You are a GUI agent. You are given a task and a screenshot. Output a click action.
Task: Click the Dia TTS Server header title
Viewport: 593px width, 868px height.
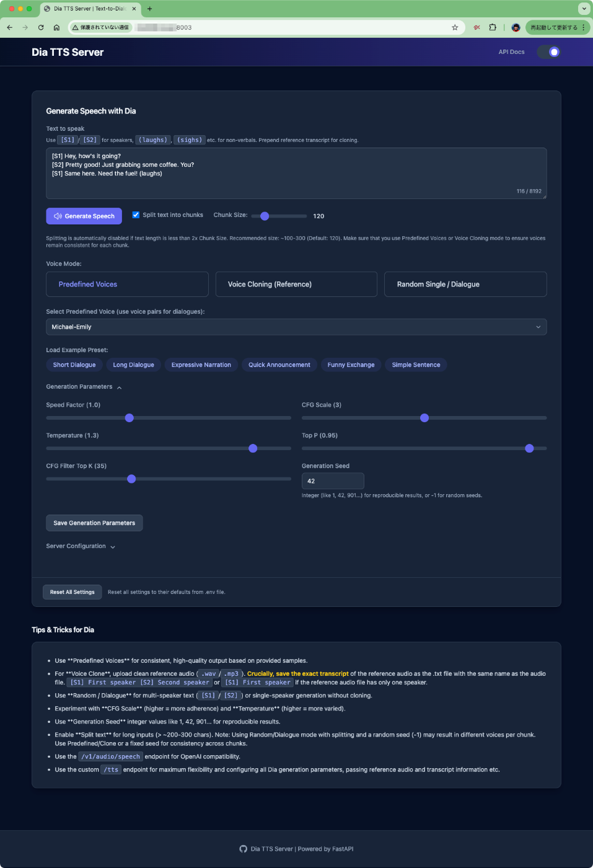(x=68, y=52)
